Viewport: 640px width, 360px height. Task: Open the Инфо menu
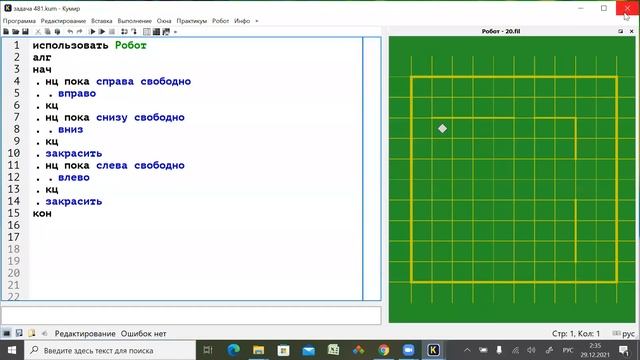242,21
